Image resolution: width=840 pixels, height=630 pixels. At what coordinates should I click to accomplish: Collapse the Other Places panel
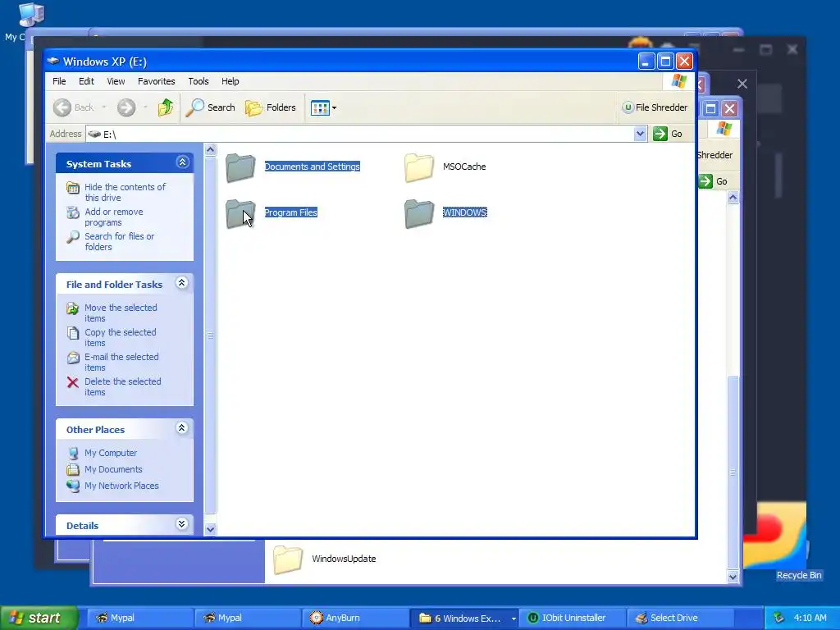(182, 428)
